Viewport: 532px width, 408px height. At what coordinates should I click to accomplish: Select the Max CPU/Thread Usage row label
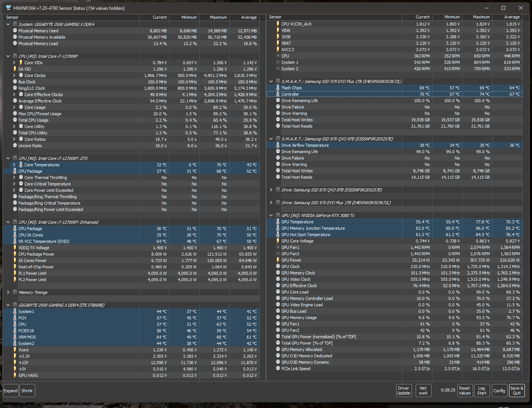click(40, 114)
